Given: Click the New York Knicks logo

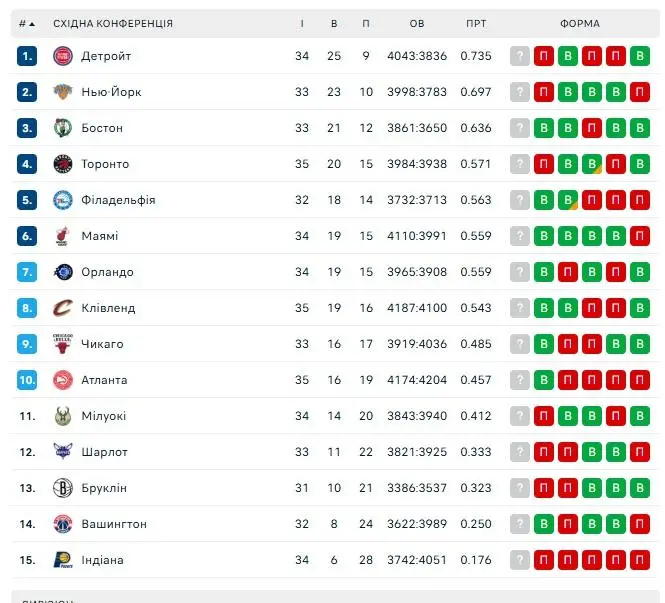Looking at the screenshot, I should click(x=63, y=92).
